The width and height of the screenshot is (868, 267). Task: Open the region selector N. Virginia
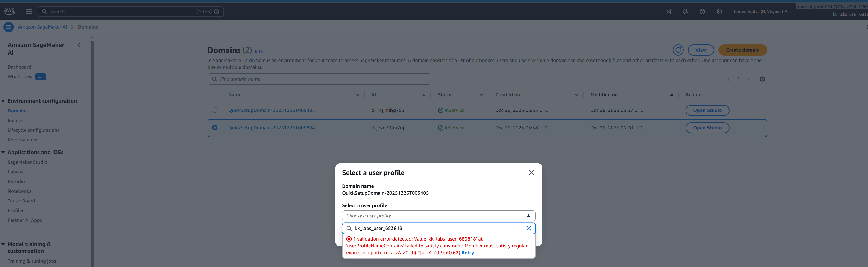[760, 12]
